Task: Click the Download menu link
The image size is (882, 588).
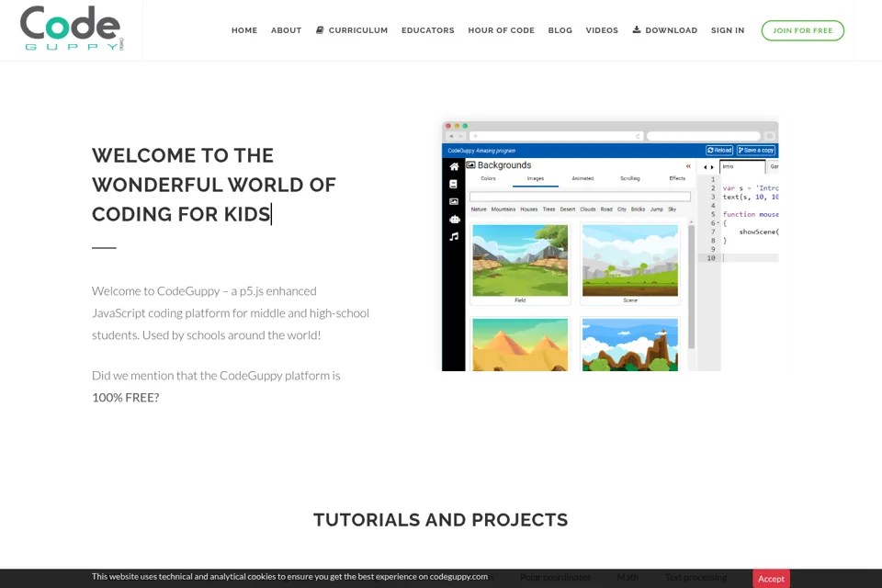Action: tap(665, 30)
